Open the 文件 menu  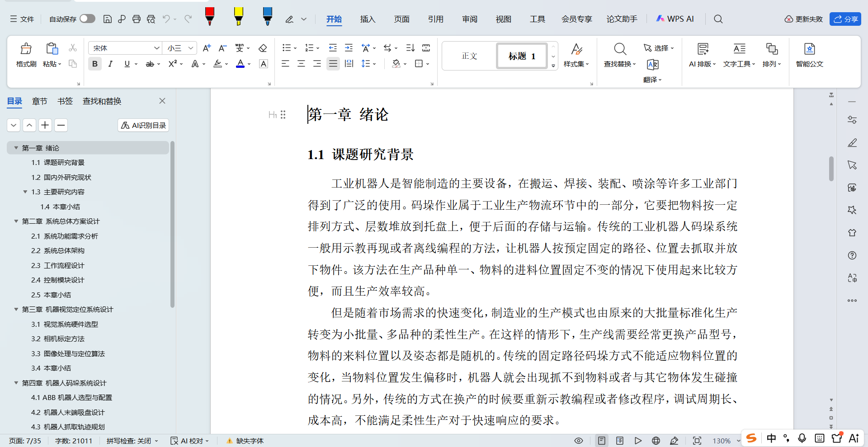pos(22,19)
